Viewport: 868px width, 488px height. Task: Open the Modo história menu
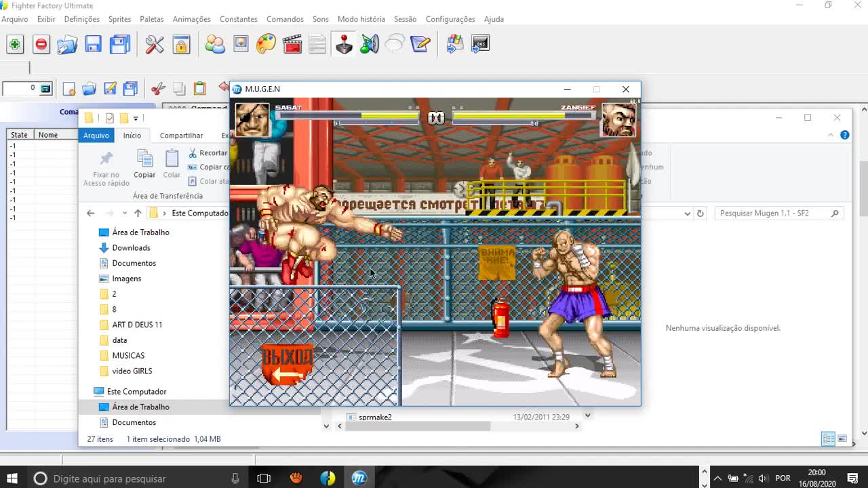361,19
